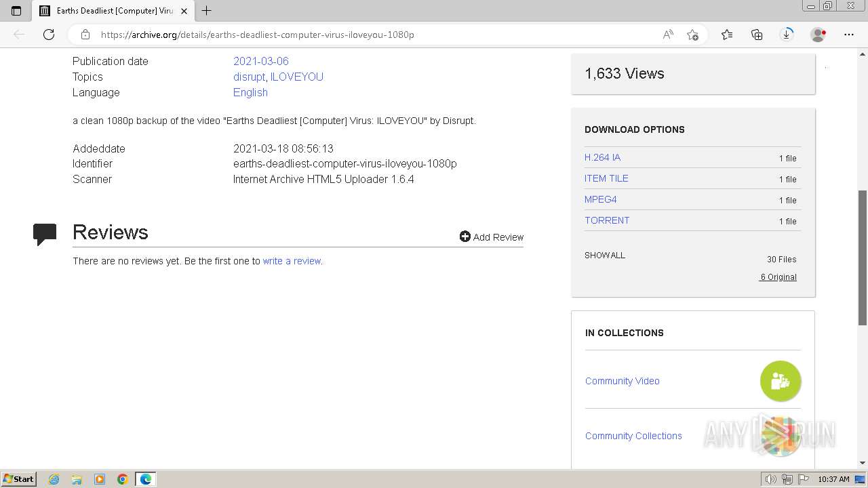This screenshot has width=868, height=488.
Task: Click the Add Review button
Action: [492, 237]
